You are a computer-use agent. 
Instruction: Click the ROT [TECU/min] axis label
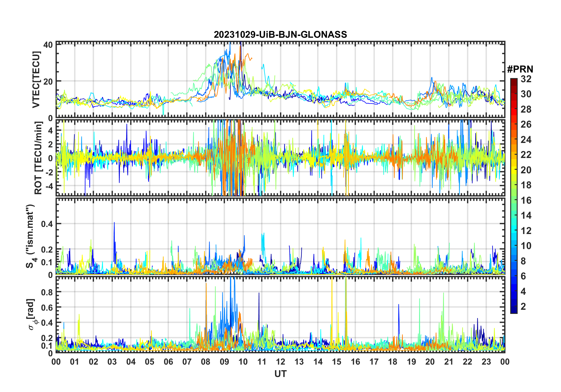[38, 158]
